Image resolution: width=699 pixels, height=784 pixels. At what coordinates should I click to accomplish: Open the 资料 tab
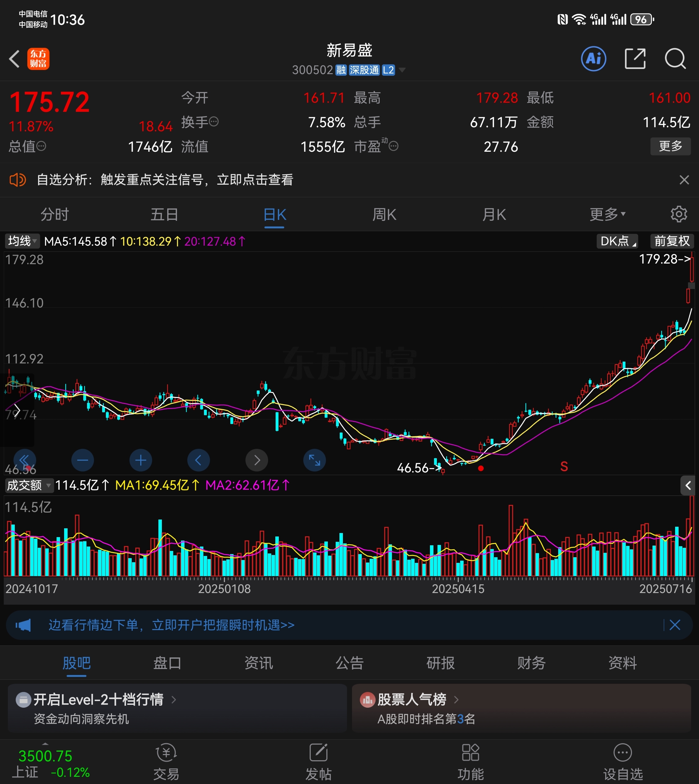(x=623, y=663)
